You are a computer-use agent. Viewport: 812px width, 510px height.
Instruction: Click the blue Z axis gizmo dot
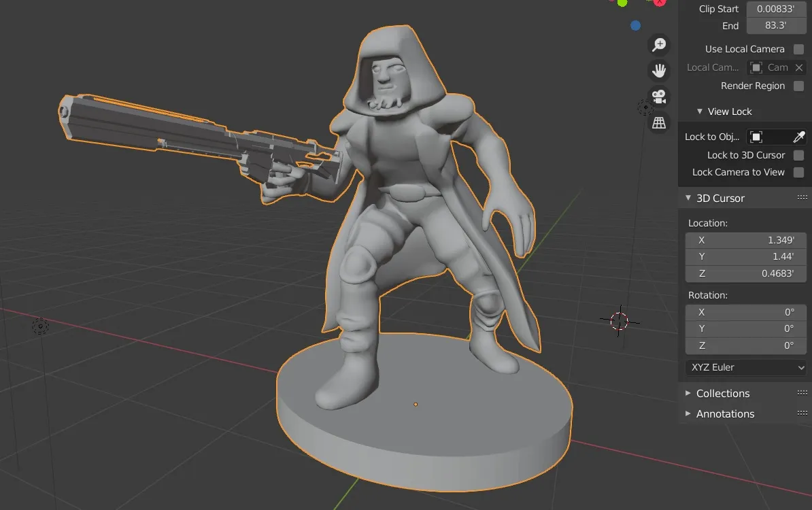(635, 25)
